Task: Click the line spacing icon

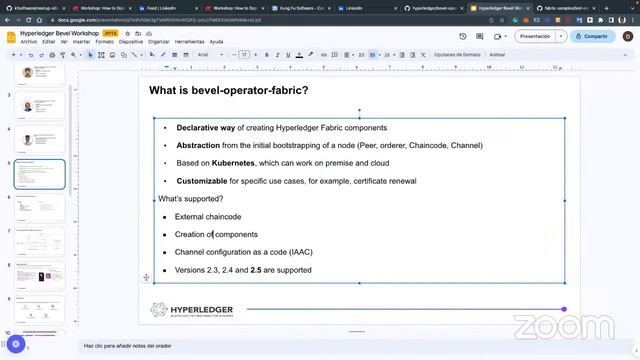Action: point(361,55)
